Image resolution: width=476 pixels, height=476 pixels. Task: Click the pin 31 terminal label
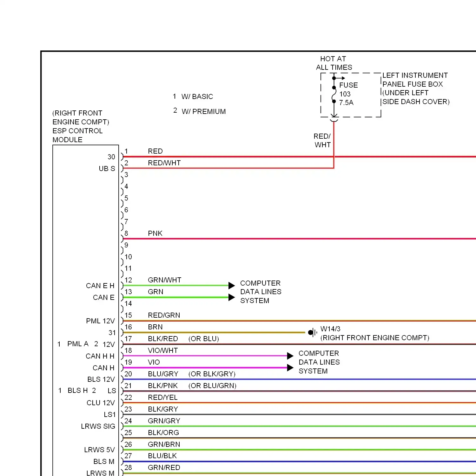tap(112, 333)
